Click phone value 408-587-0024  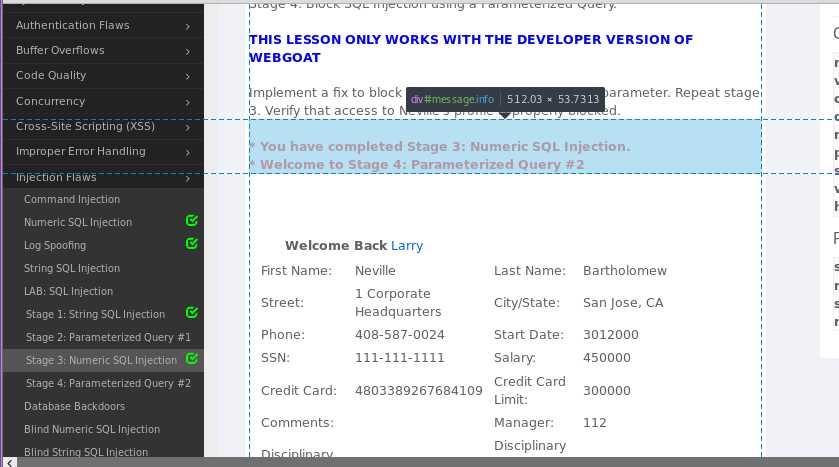pyautogui.click(x=400, y=335)
